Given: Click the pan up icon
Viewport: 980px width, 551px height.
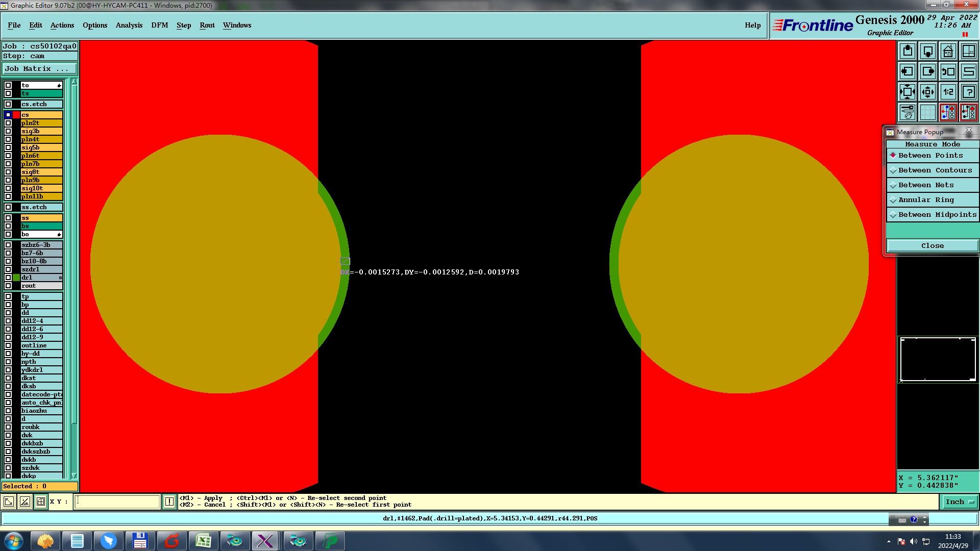Looking at the screenshot, I should 908,51.
